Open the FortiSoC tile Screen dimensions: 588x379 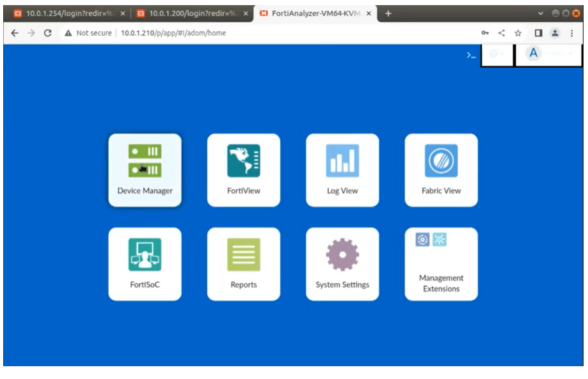coord(145,264)
